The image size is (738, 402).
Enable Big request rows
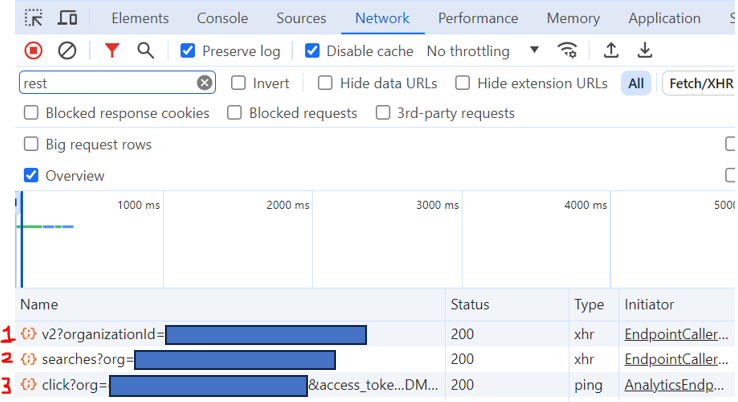tap(31, 144)
